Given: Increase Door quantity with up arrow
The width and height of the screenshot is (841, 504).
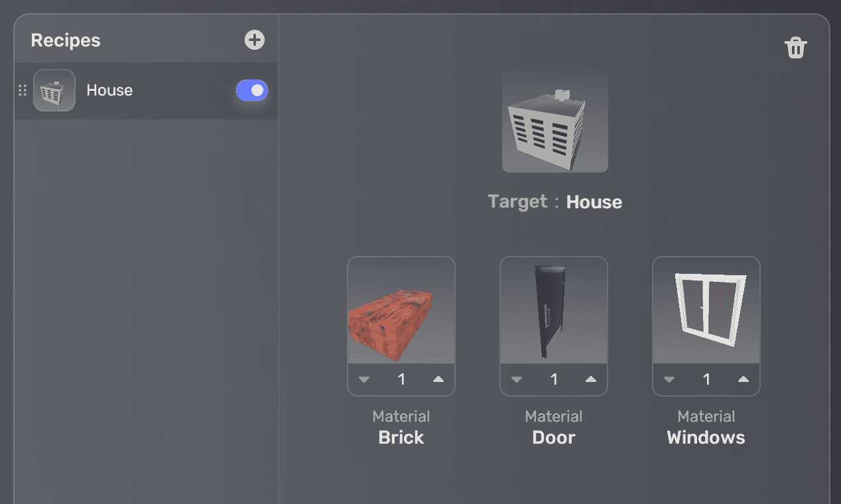Looking at the screenshot, I should 591,379.
